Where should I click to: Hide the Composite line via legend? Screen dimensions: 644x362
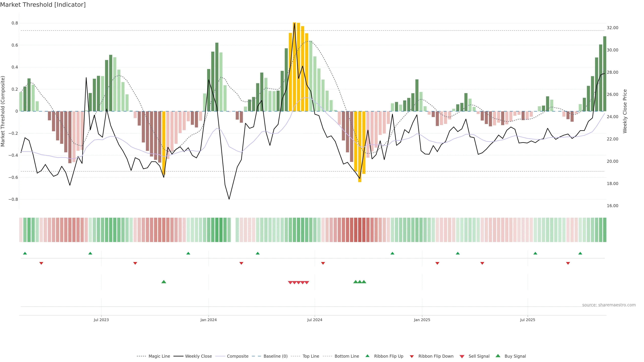[x=237, y=356]
